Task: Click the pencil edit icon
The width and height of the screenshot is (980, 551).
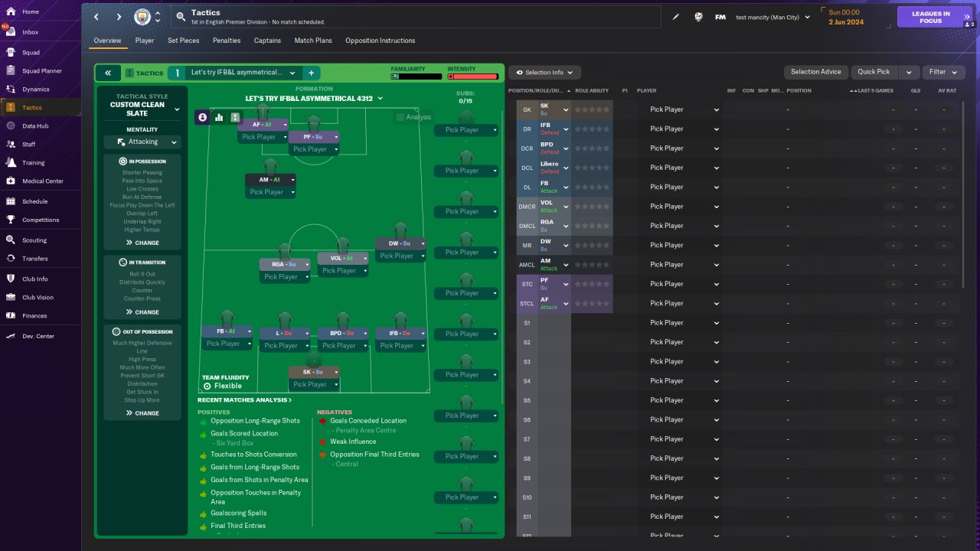Action: click(676, 17)
